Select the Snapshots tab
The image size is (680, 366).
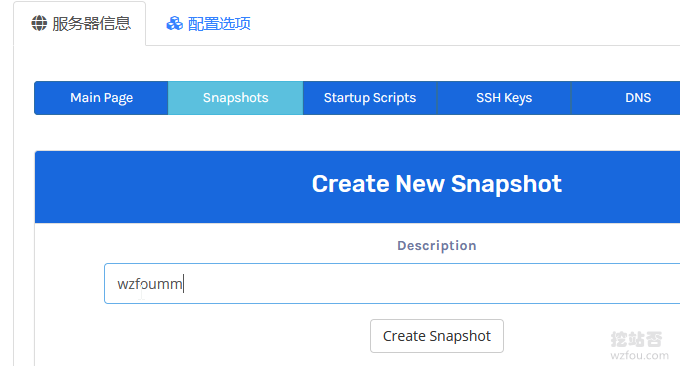[235, 98]
